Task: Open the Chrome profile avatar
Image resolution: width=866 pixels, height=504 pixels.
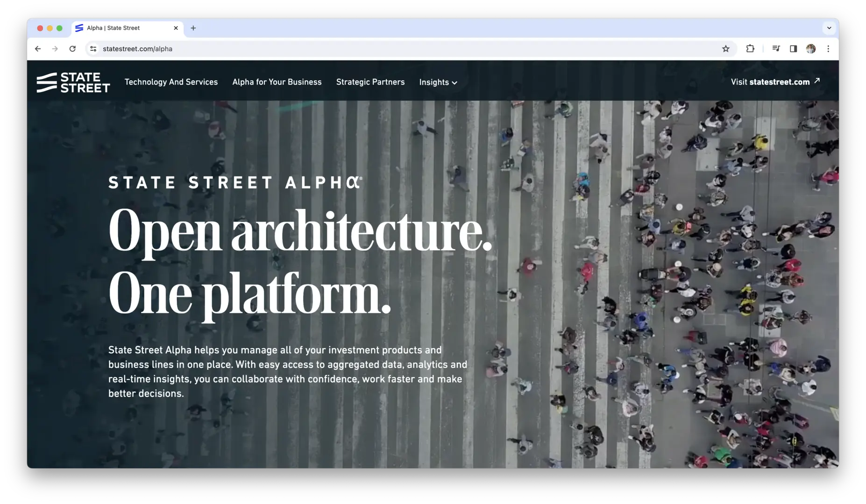Action: 811,49
